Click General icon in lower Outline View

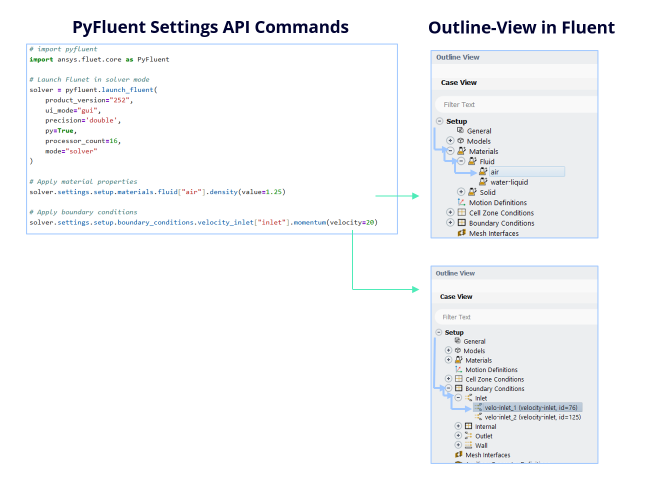point(458,341)
